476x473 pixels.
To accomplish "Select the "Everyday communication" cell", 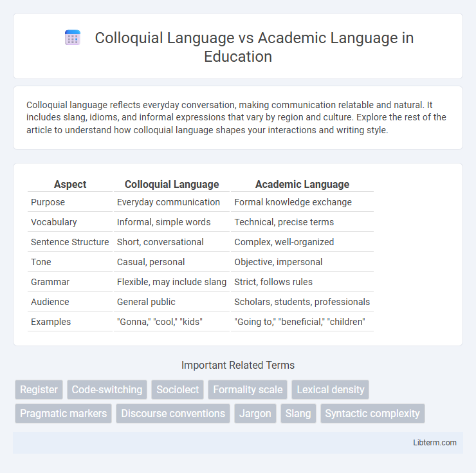I will 172,202.
